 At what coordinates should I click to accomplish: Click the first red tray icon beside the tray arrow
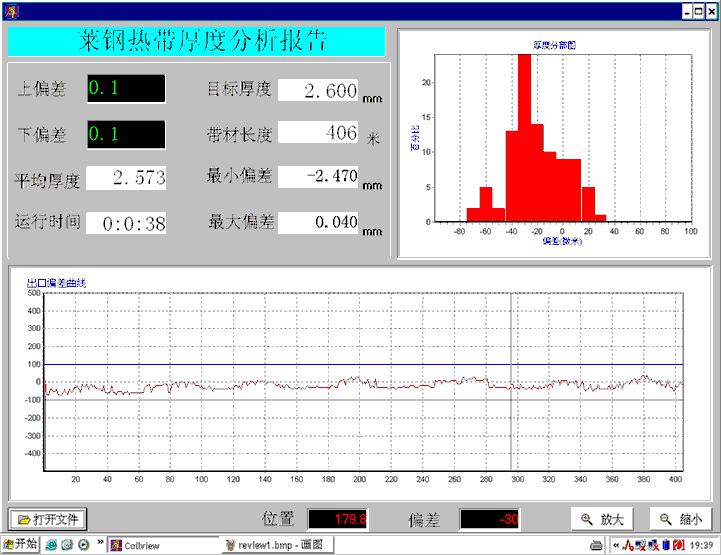point(628,546)
